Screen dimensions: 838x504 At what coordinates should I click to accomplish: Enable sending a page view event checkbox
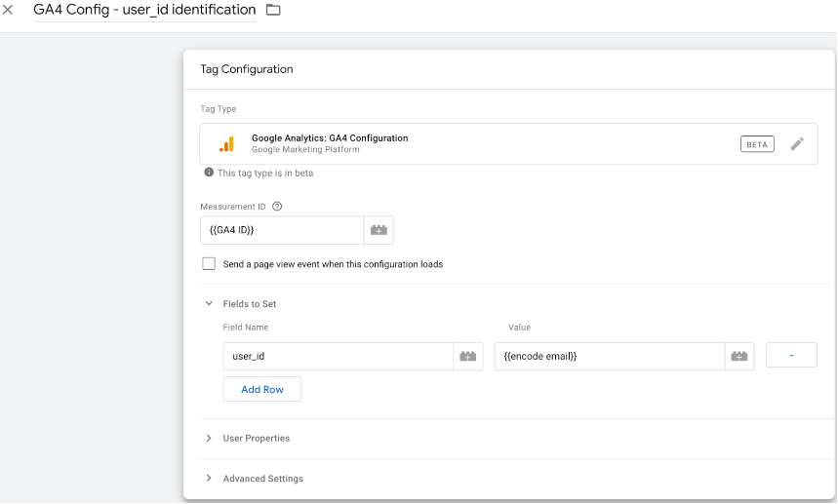(209, 264)
